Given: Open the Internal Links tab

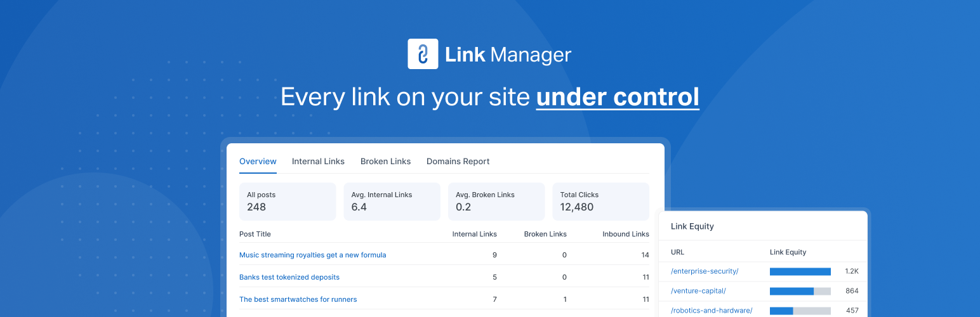Looking at the screenshot, I should coord(318,161).
